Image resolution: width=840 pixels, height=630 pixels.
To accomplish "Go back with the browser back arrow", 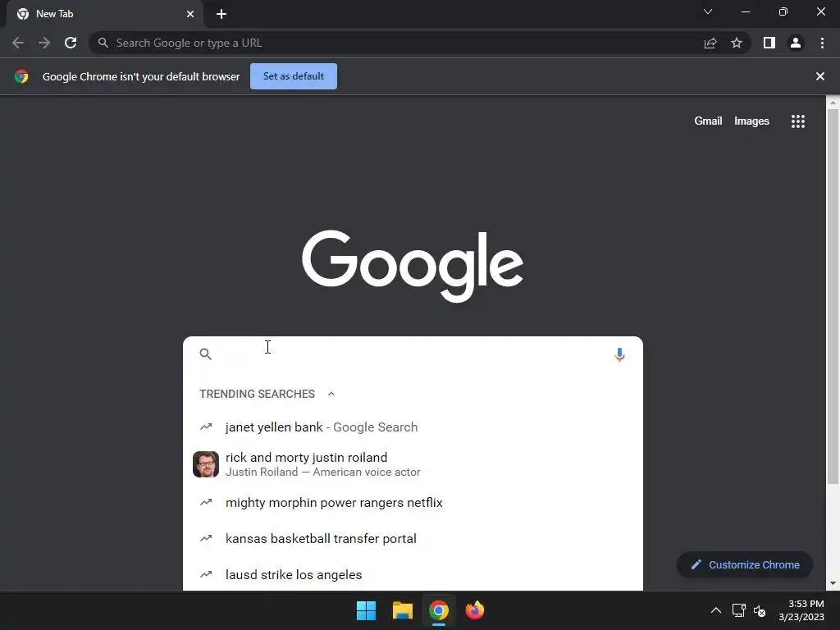I will (x=18, y=43).
